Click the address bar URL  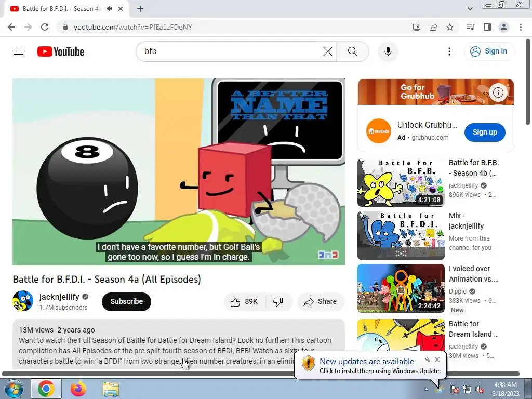[132, 27]
